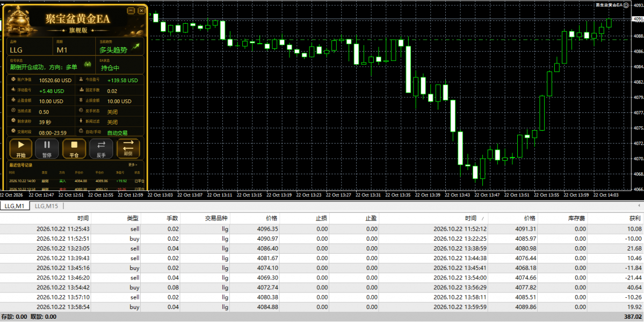
Task: Click the green uptrend arrow beside 多头趋势
Action: (135, 46)
